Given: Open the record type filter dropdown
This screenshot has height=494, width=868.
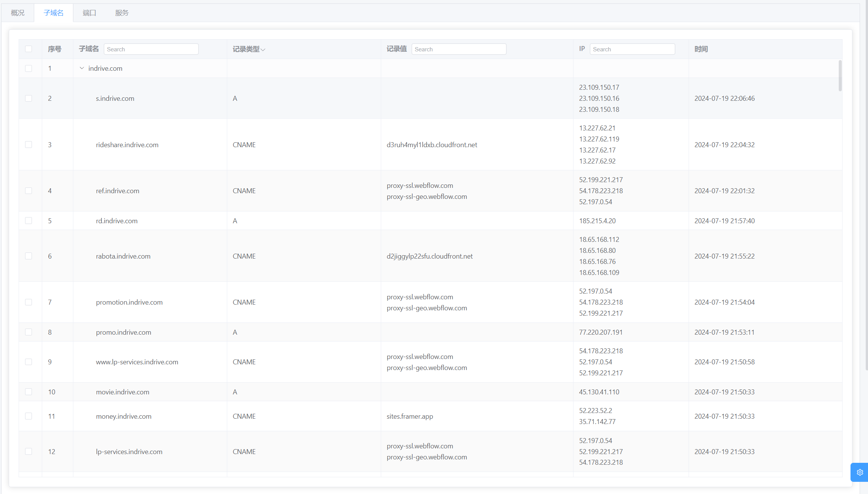Looking at the screenshot, I should point(263,49).
